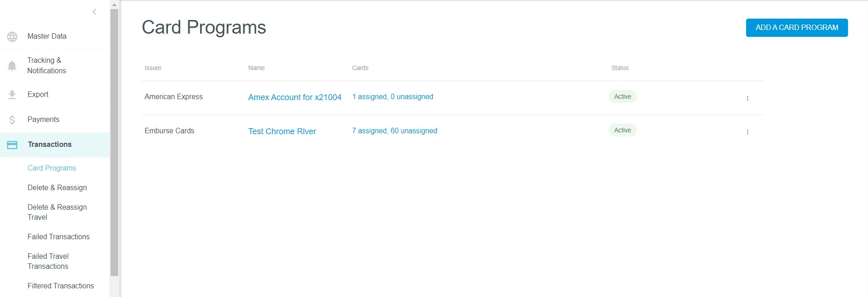The image size is (868, 297).
Task: Click the Transactions credit card icon
Action: (12, 145)
